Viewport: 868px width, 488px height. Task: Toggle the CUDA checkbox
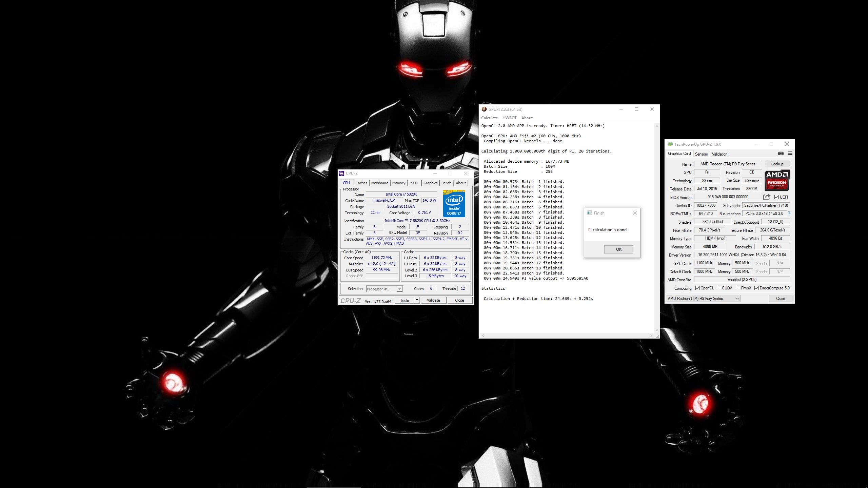pyautogui.click(x=719, y=288)
